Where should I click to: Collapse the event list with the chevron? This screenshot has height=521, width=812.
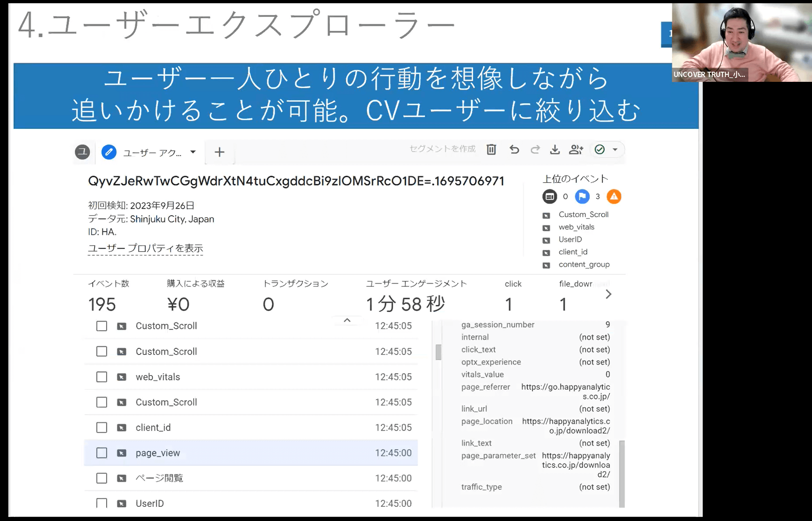347,320
